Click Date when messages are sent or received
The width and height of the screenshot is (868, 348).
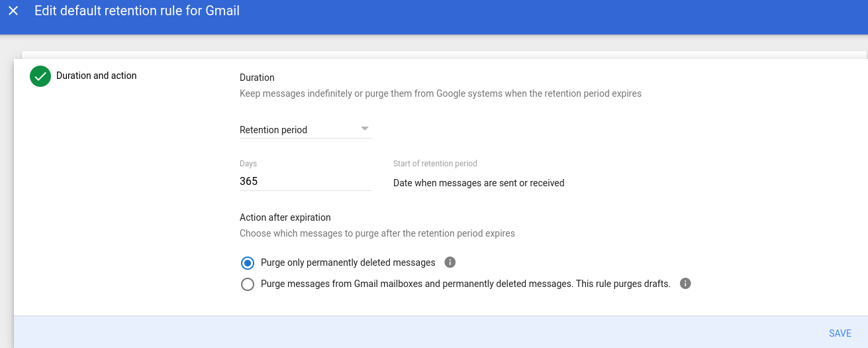click(x=479, y=183)
